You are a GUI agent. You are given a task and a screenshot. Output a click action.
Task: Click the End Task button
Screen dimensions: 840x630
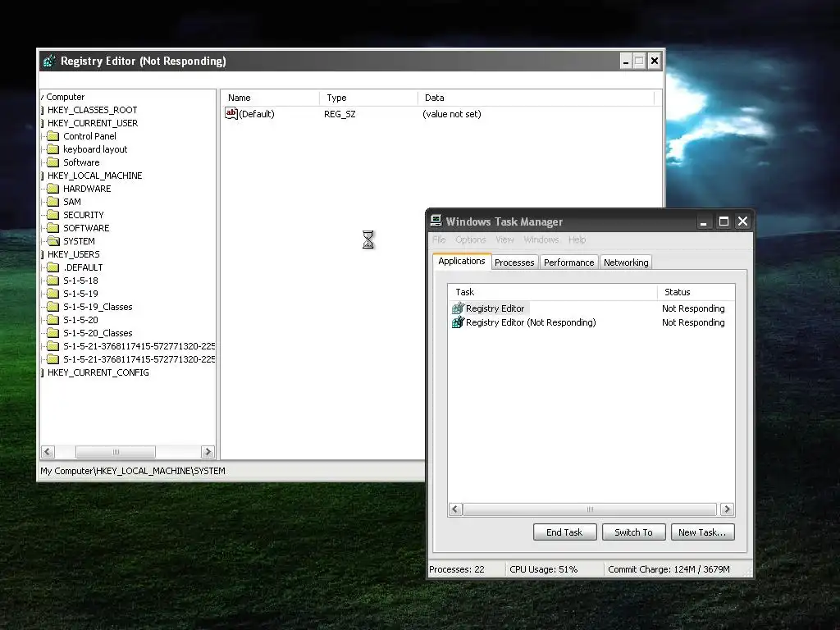564,532
